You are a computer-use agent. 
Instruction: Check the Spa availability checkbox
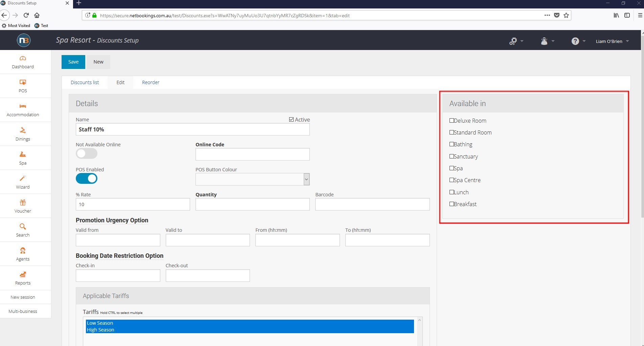coord(452,168)
